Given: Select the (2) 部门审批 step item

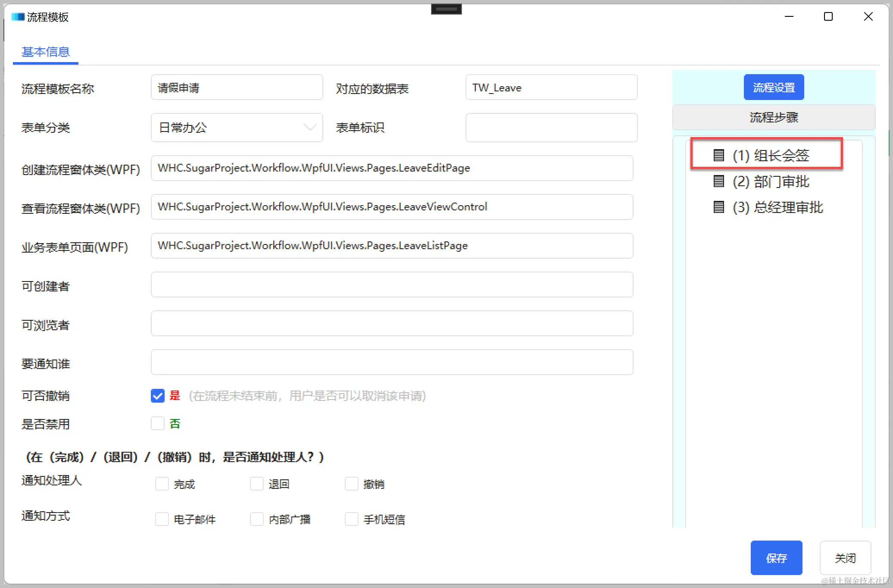Looking at the screenshot, I should pos(771,181).
